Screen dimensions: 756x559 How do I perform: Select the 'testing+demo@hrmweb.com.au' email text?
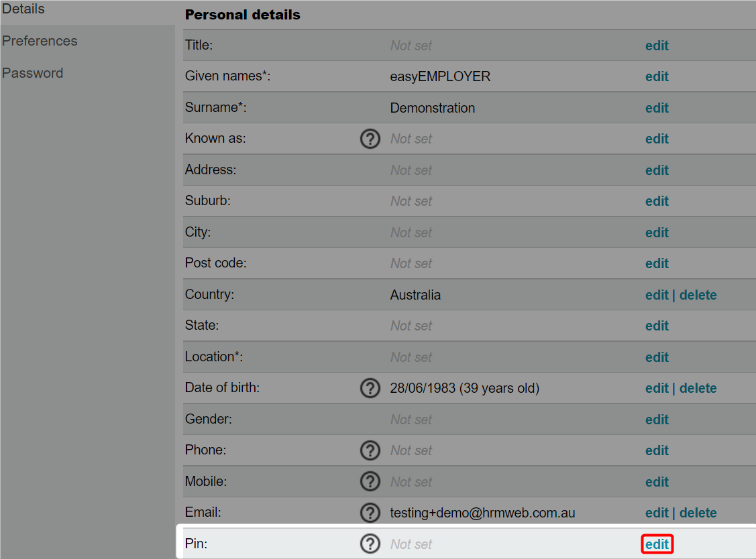pyautogui.click(x=482, y=513)
